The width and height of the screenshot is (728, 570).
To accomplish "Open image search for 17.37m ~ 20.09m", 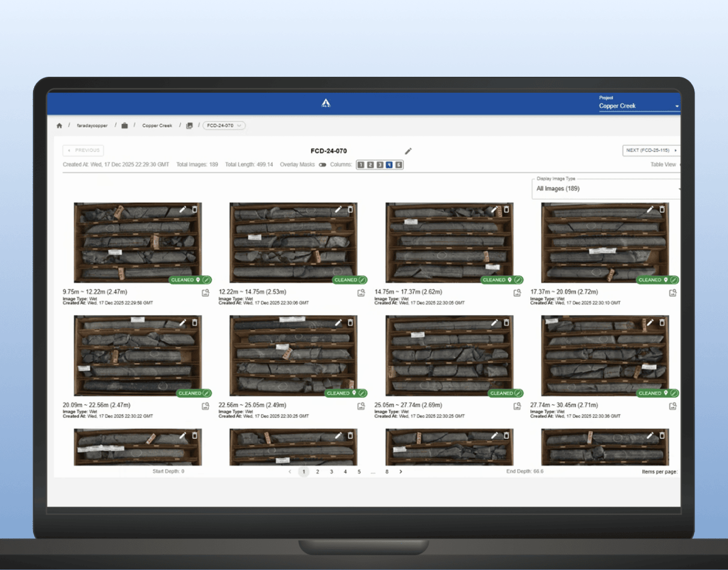I will [x=673, y=293].
